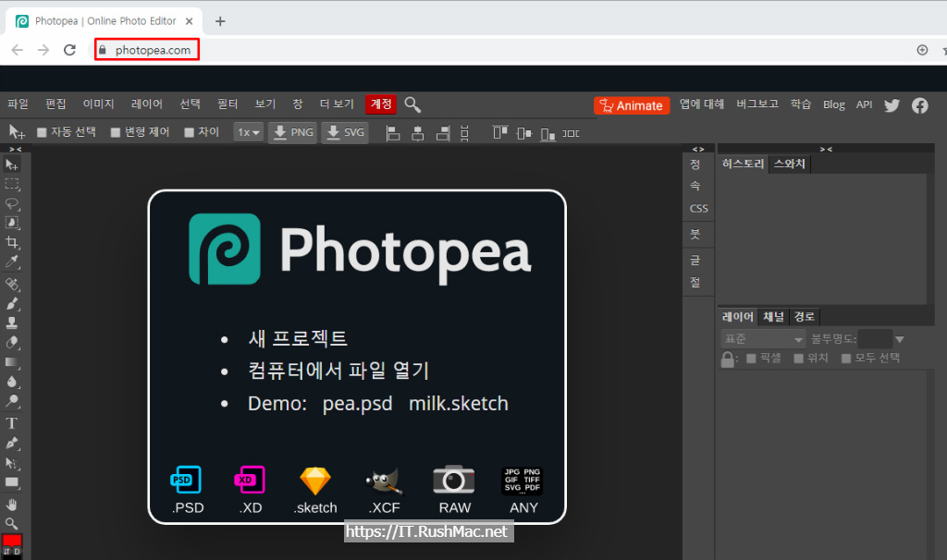
Task: Select the Move tool in left toolbar
Action: point(12,164)
